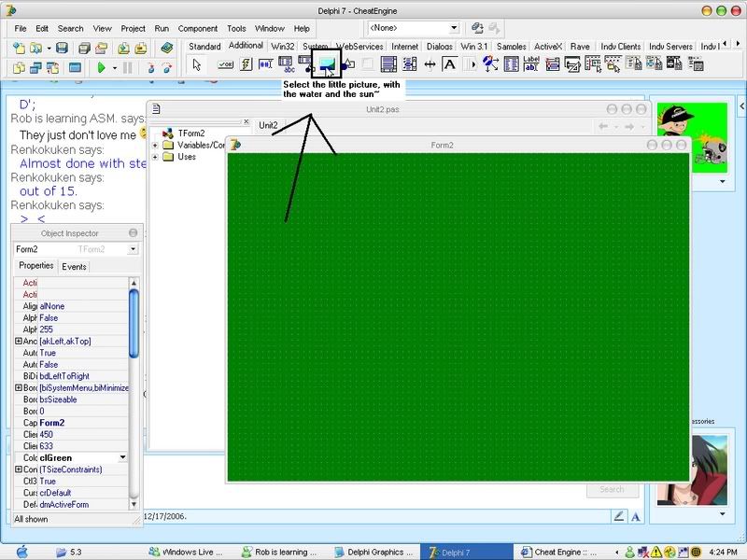The width and height of the screenshot is (747, 560).
Task: Open the Form2 object selector dropdown
Action: pos(133,249)
